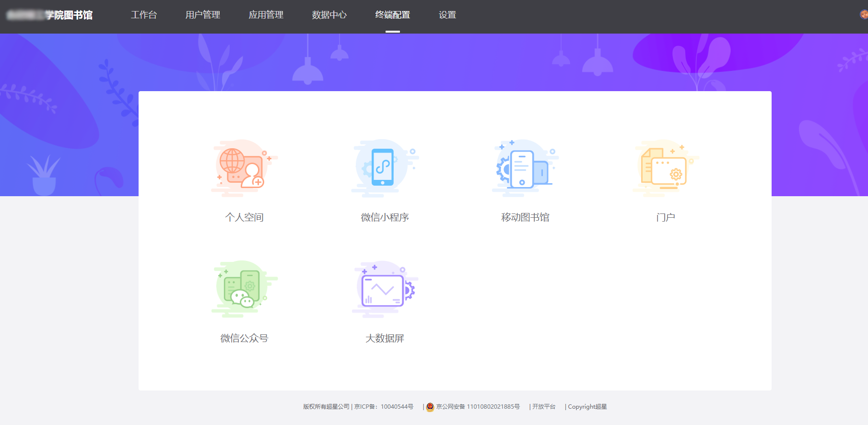Click the 移动图书馆 label

point(525,217)
